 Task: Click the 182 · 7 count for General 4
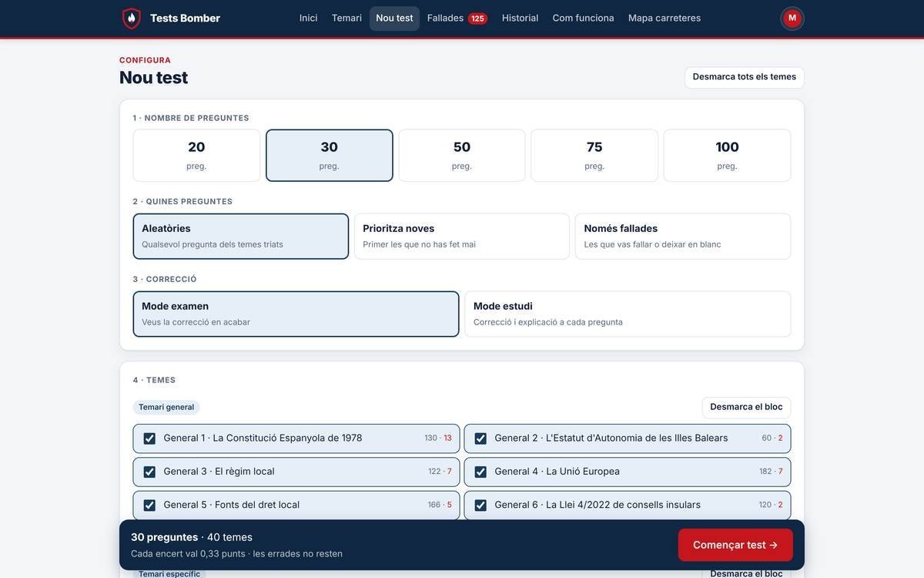tap(771, 471)
